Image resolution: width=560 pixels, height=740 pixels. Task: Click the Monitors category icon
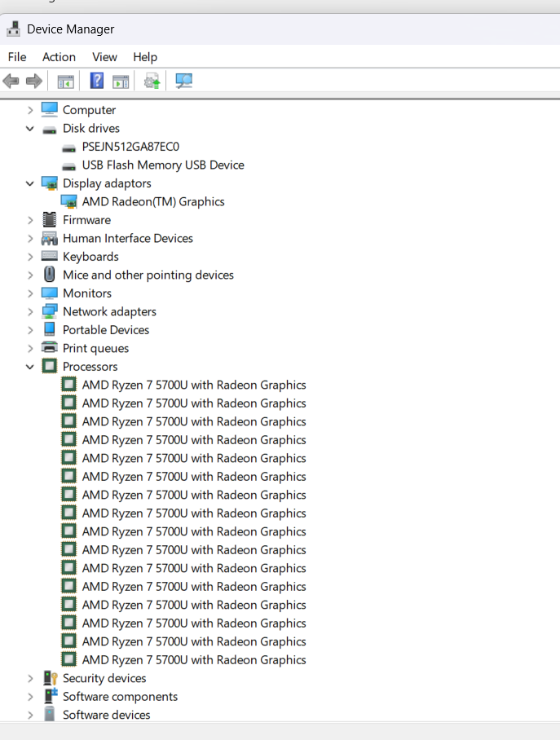point(50,293)
